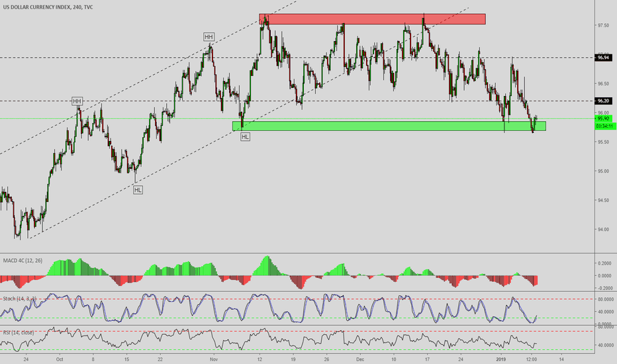Click the 0.2000 MACD scale value
This screenshot has width=617, height=364.
[604, 263]
